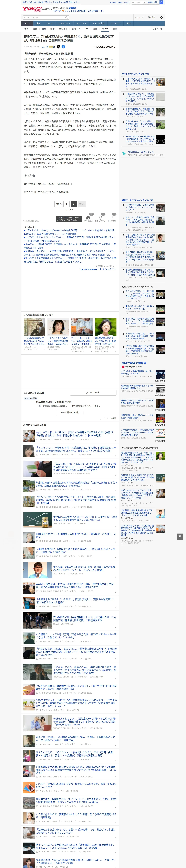Click the ウェブ検索 input at top
This screenshot has height=868, width=186.
[137, 2]
